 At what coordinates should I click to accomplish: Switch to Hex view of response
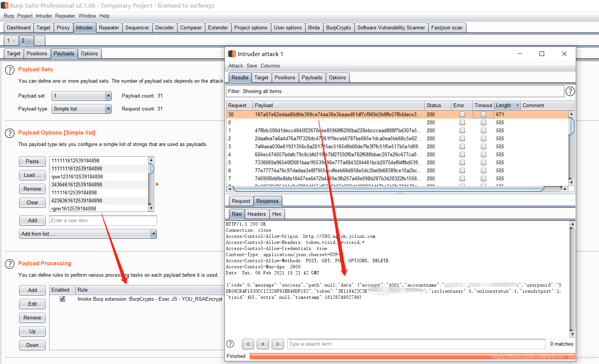[x=277, y=214]
